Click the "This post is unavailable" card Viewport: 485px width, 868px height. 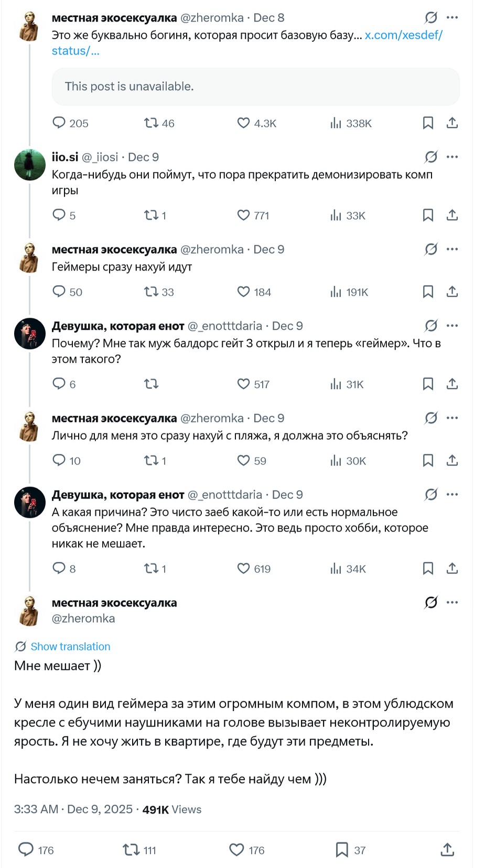click(x=255, y=86)
